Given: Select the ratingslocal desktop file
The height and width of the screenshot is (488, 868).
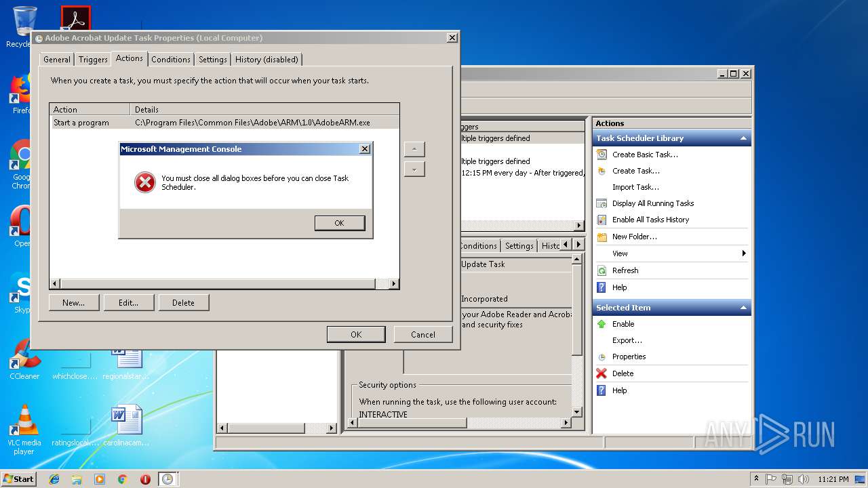Looking at the screenshot, I should click(75, 434).
